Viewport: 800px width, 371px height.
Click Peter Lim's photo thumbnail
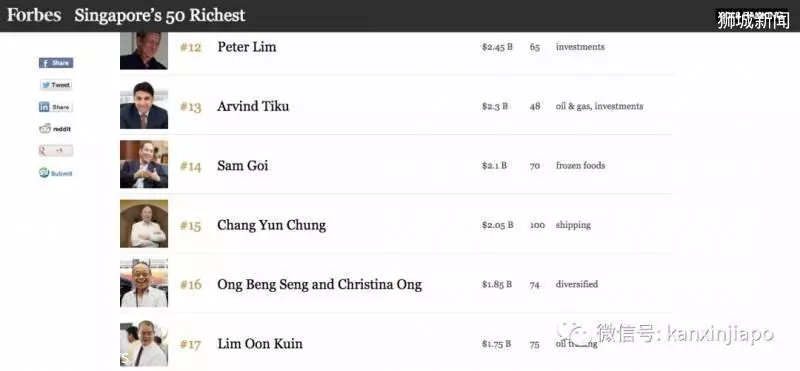coord(144,51)
